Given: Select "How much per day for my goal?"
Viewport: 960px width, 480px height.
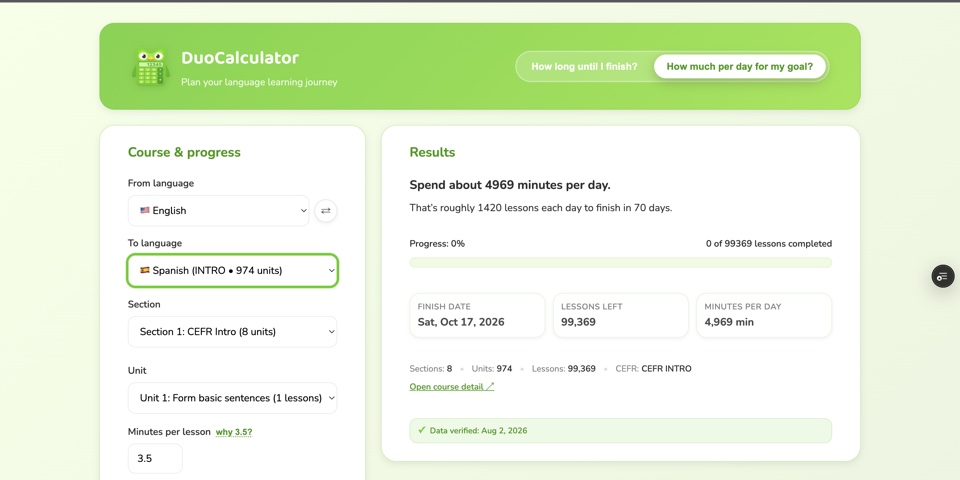Looking at the screenshot, I should click(740, 67).
